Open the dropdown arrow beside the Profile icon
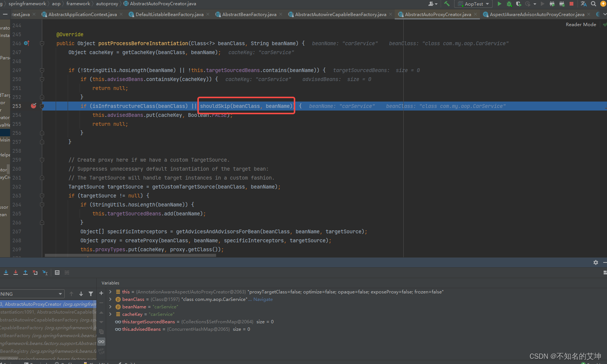Image resolution: width=607 pixels, height=364 pixels. (534, 4)
